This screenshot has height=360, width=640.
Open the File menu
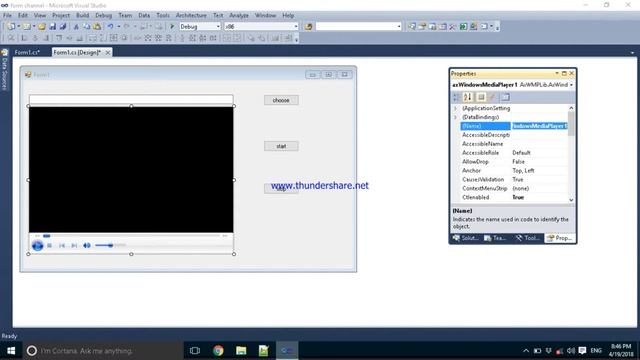coord(7,15)
